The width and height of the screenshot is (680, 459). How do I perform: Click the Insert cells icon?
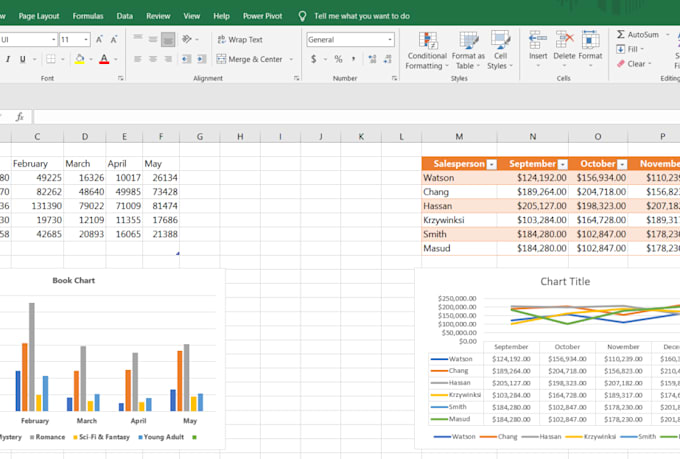point(538,40)
